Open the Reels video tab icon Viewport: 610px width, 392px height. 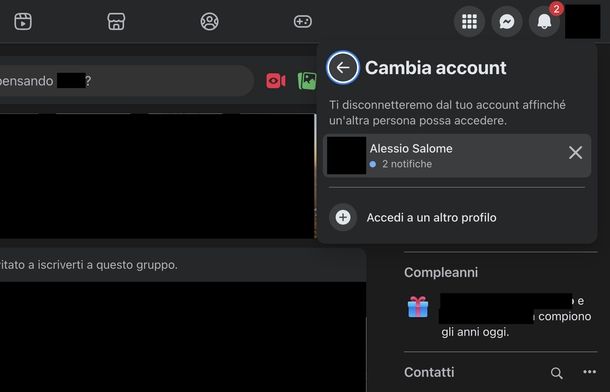coord(23,21)
